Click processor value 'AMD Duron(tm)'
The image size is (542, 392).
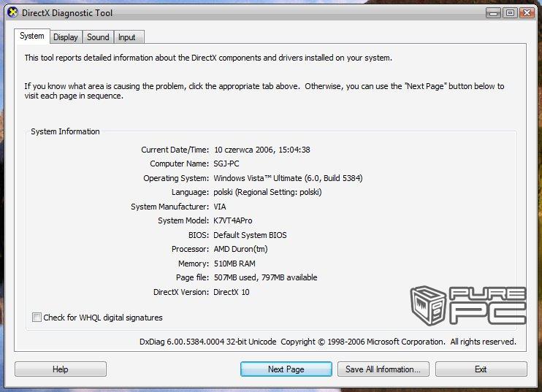[240, 249]
